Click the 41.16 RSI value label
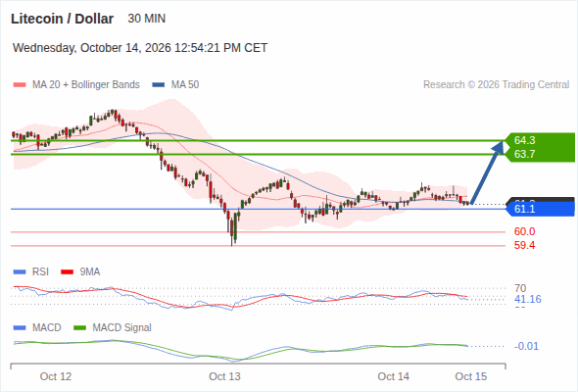The width and height of the screenshot is (578, 392). (527, 299)
